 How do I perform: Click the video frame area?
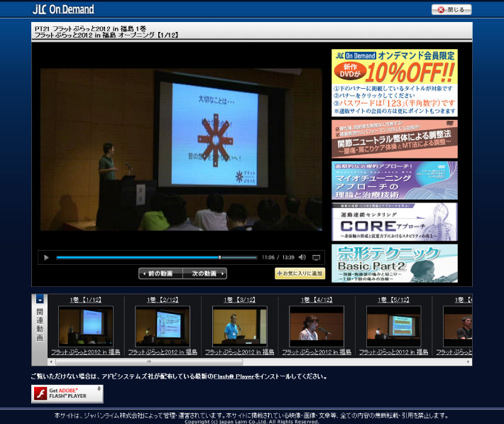coord(181,149)
